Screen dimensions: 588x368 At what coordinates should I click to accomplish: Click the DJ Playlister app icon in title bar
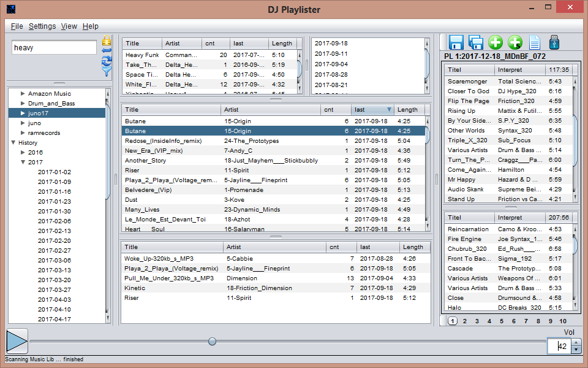click(11, 9)
